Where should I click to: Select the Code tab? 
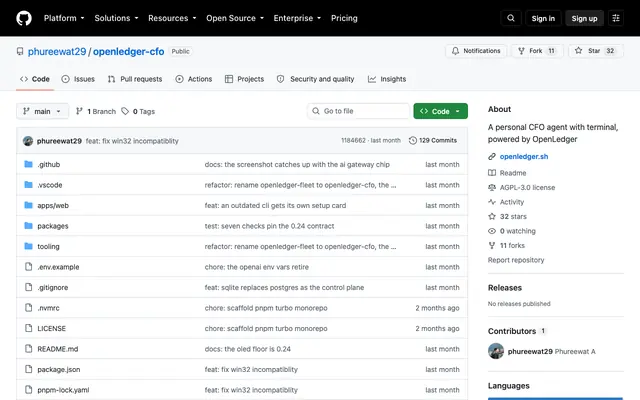point(35,79)
